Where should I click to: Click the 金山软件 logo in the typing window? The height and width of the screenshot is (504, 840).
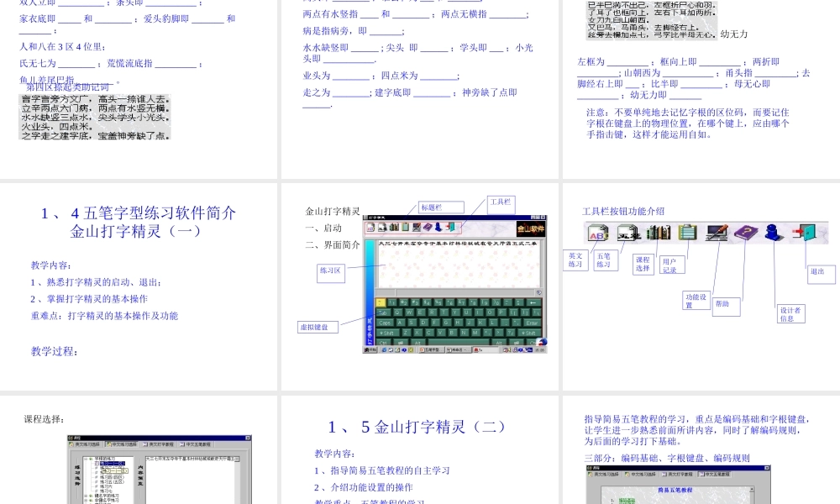[531, 228]
